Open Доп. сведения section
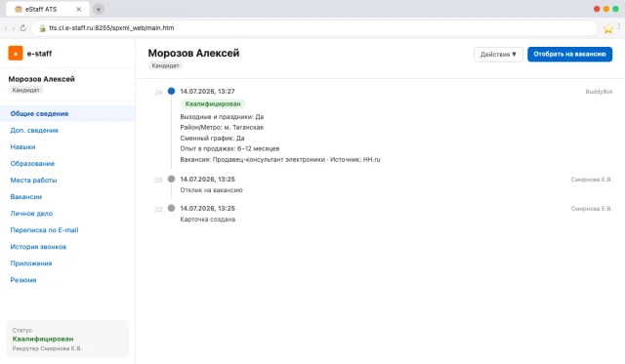The image size is (625, 364). tap(34, 130)
